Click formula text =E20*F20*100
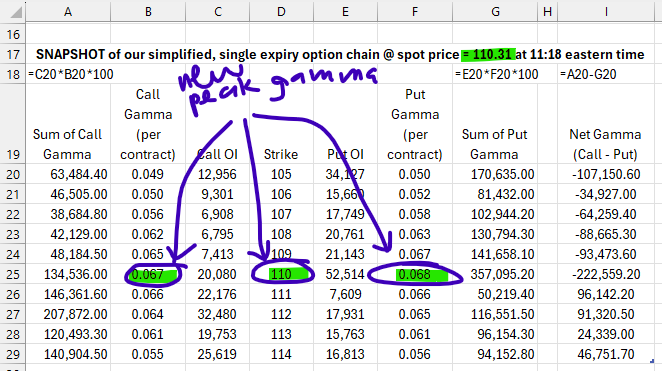662x371 pixels. coord(496,74)
